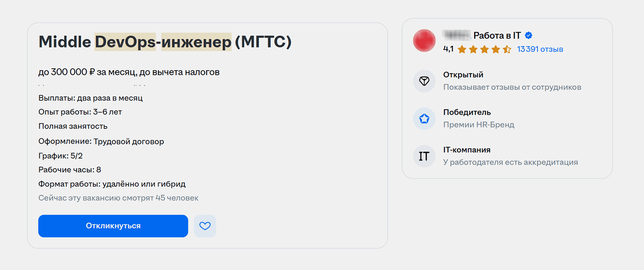The image size is (644, 270).
Task: Click the blue verified checkmark badge
Action: [529, 36]
